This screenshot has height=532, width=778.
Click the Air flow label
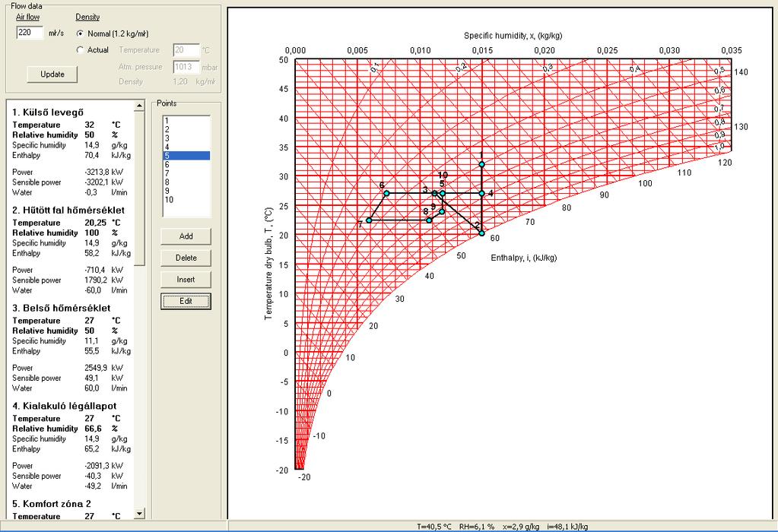[28, 17]
